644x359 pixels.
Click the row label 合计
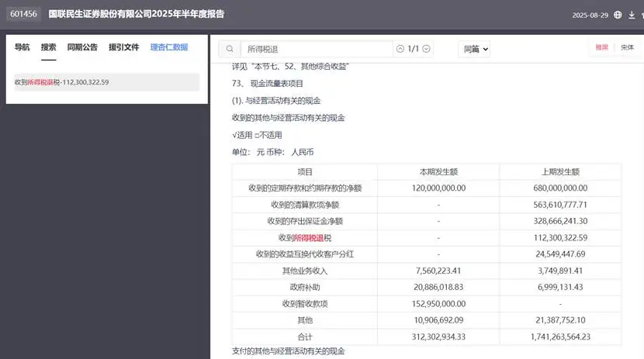coord(305,337)
